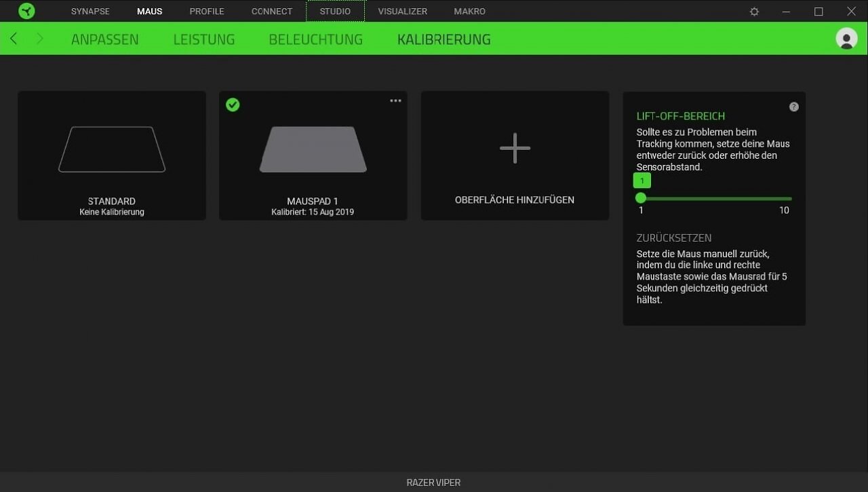This screenshot has width=868, height=492.
Task: Open the user account avatar
Action: (x=846, y=38)
